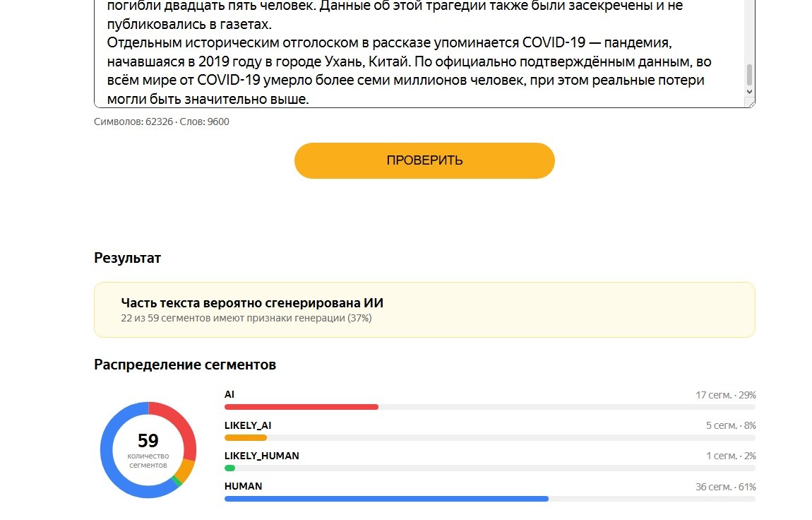Click the text area's scrollbar thumb
The height and width of the screenshot is (520, 812).
click(749, 75)
